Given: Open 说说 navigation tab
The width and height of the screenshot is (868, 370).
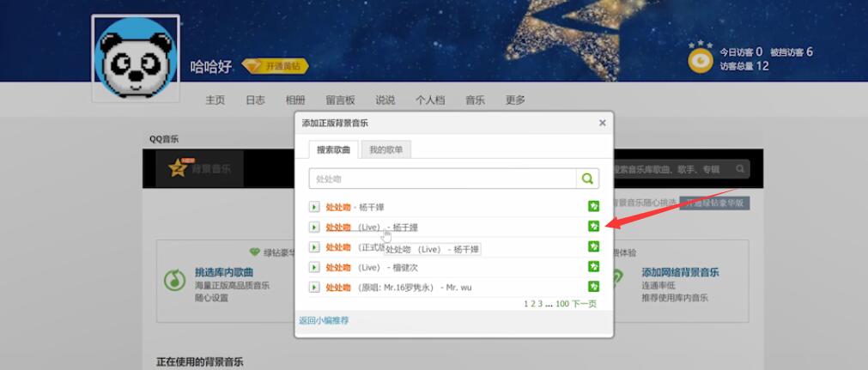Looking at the screenshot, I should pyautogui.click(x=385, y=100).
